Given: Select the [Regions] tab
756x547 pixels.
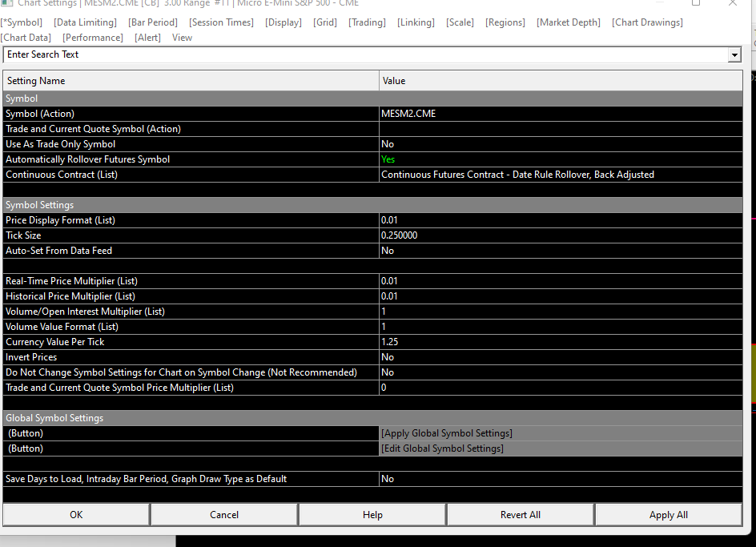Looking at the screenshot, I should [x=505, y=22].
